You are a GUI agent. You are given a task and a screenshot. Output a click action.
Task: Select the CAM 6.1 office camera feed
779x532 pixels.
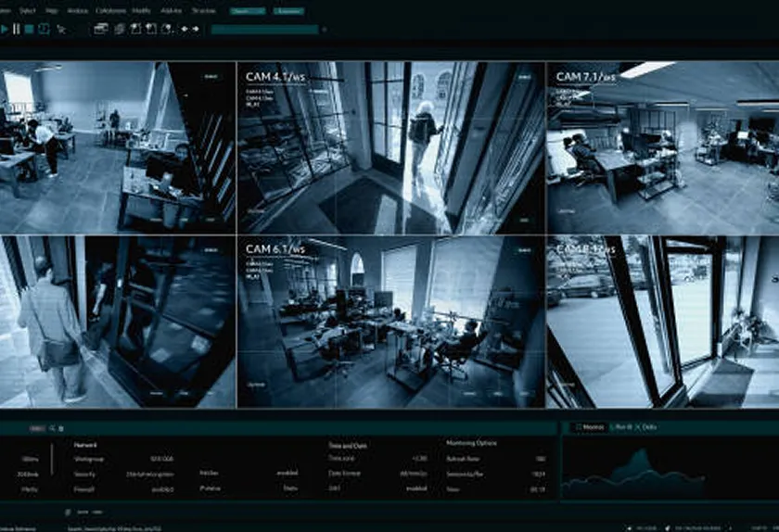click(x=391, y=322)
